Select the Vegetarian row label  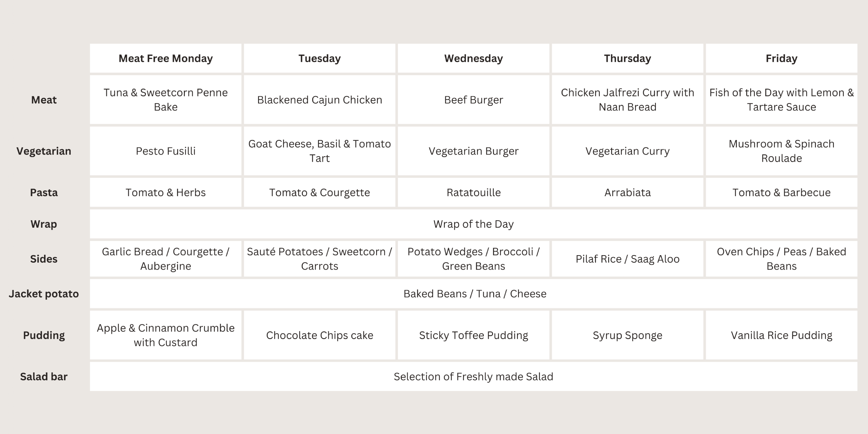tap(44, 151)
